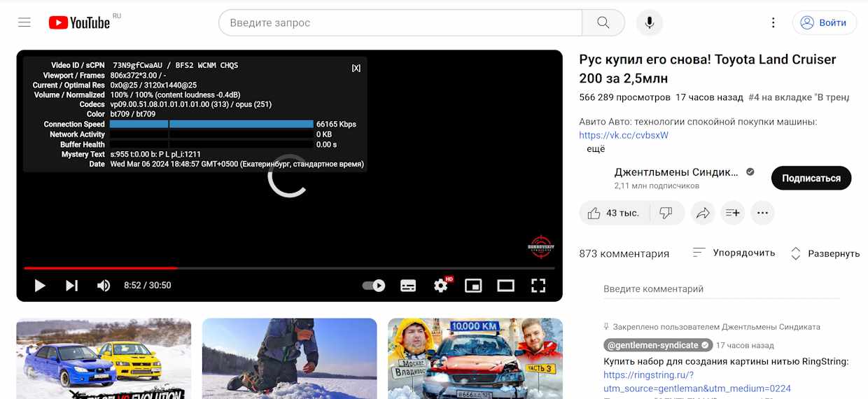
Task: Enable miniplayer mode
Action: (473, 285)
